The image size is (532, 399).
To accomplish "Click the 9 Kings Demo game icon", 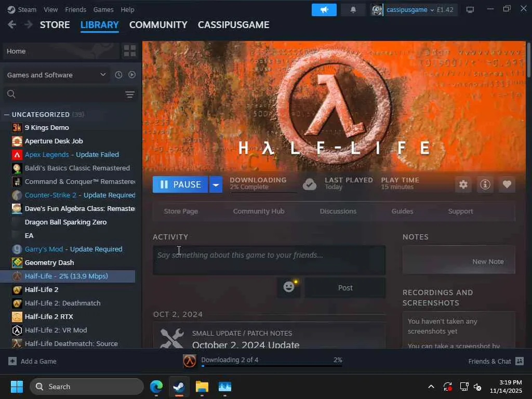I will click(17, 128).
